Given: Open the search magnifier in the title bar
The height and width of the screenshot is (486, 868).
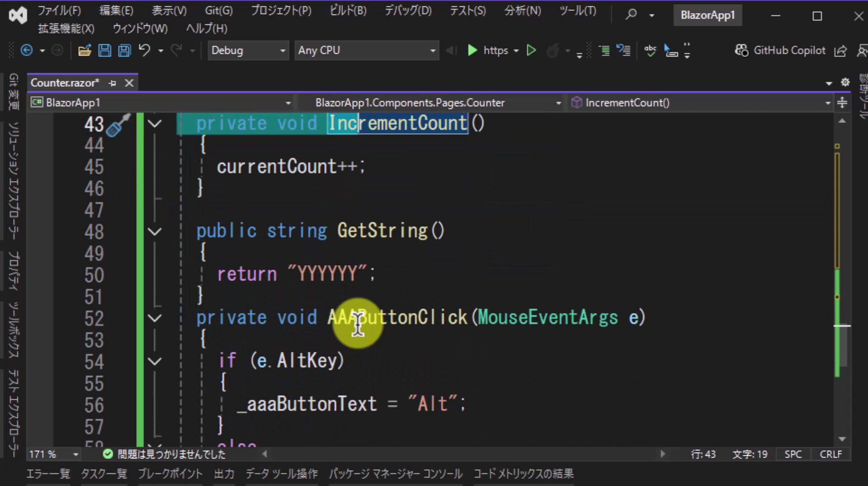Looking at the screenshot, I should tap(631, 15).
